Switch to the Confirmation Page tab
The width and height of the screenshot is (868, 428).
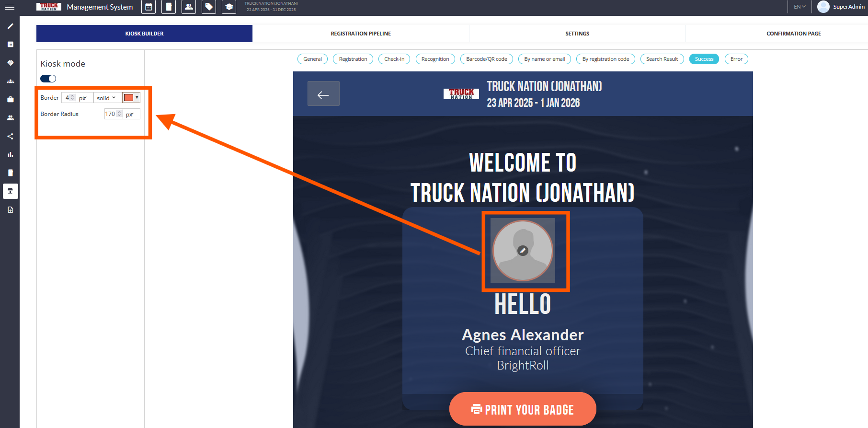click(793, 34)
